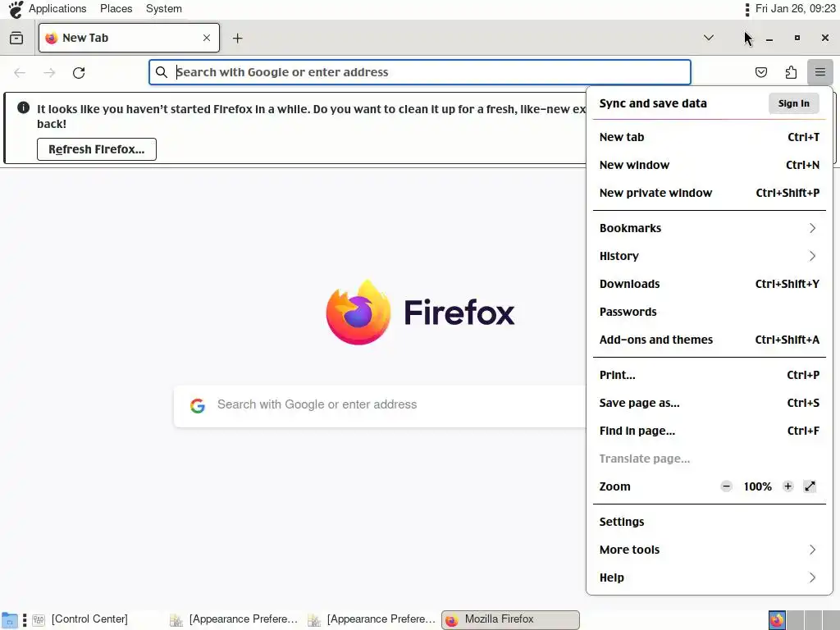Viewport: 840px width, 630px height.
Task: Click the Save to Pocket icon
Action: pos(760,72)
